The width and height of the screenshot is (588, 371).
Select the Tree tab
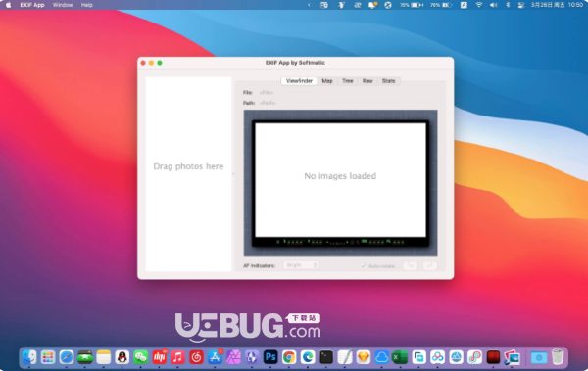pos(348,81)
